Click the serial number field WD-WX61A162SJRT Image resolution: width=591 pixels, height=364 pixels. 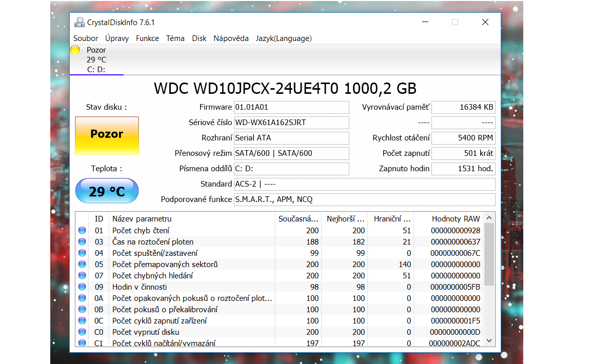(x=291, y=123)
